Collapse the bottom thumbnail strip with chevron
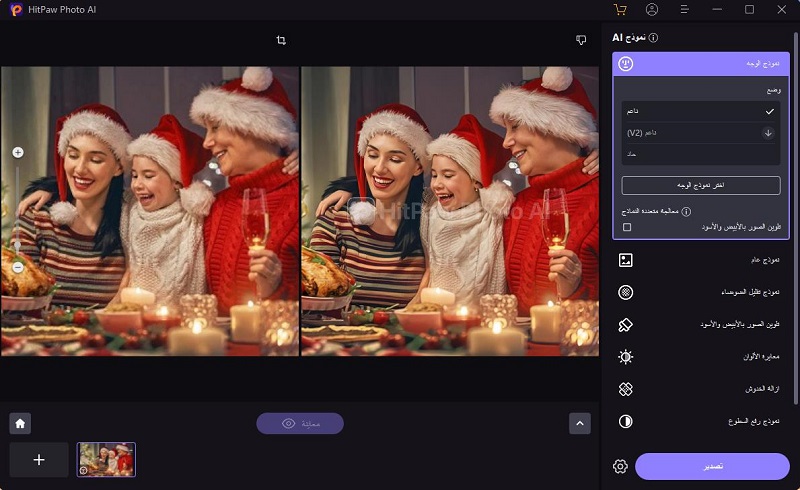The height and width of the screenshot is (490, 800). click(x=580, y=423)
